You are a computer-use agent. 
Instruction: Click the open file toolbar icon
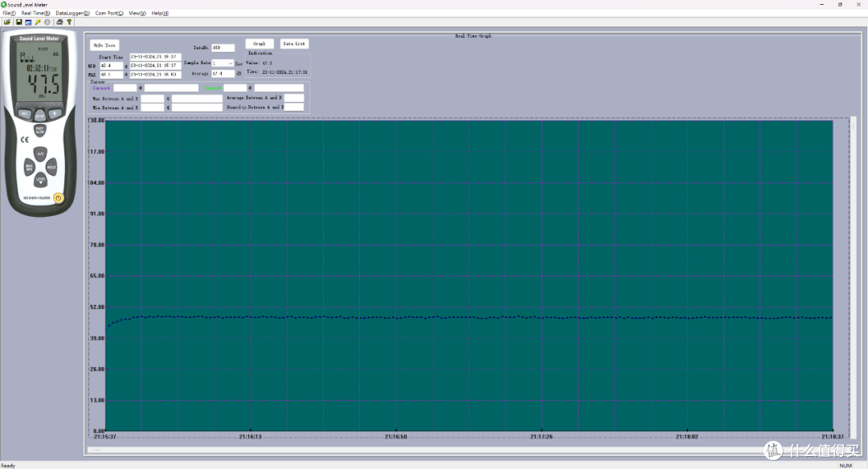[7, 22]
